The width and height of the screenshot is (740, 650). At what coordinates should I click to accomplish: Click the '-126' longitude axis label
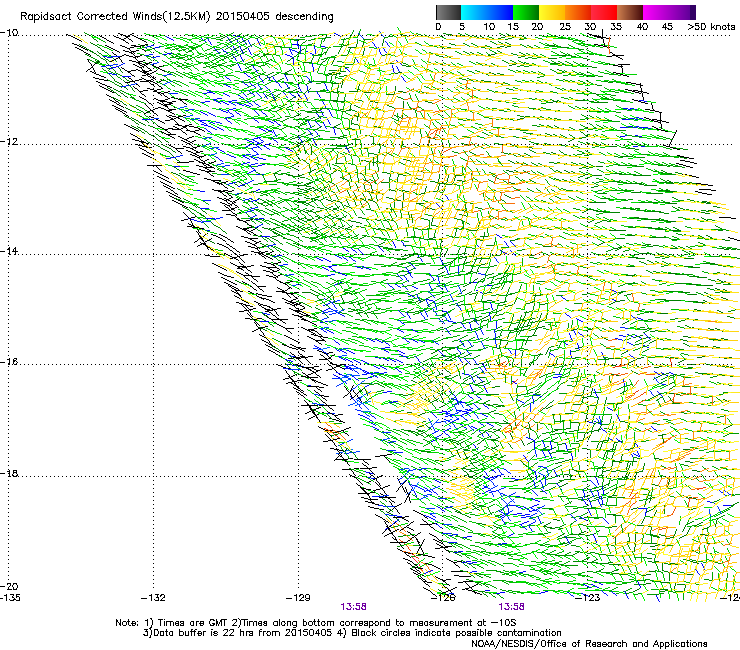click(x=444, y=598)
